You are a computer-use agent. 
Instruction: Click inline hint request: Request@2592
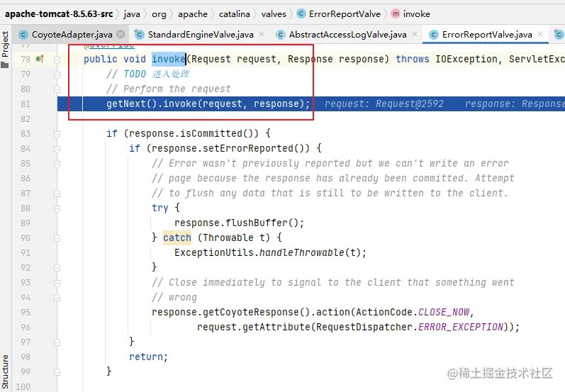tap(384, 103)
